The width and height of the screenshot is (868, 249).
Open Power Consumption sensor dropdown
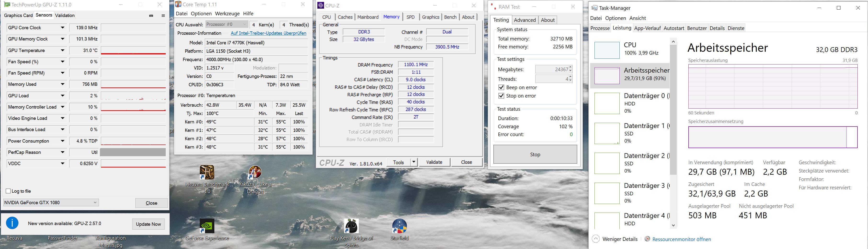[x=62, y=141]
